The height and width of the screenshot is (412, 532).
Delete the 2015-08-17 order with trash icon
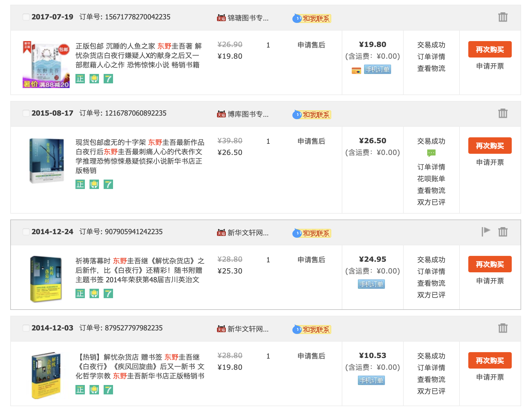(503, 113)
